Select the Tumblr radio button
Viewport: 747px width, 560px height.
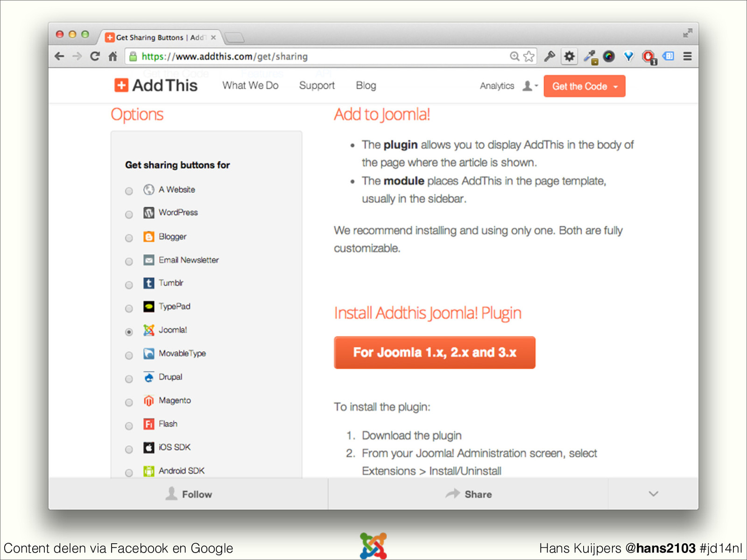[129, 285]
